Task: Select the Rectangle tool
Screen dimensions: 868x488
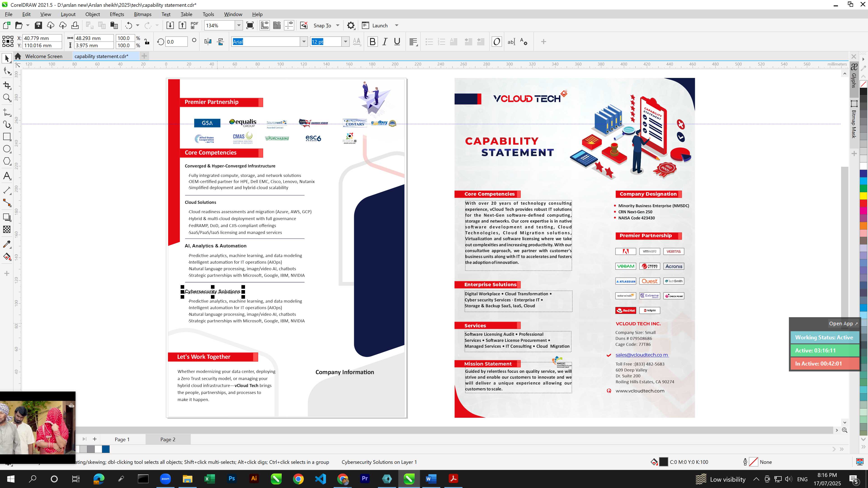Action: tap(7, 137)
